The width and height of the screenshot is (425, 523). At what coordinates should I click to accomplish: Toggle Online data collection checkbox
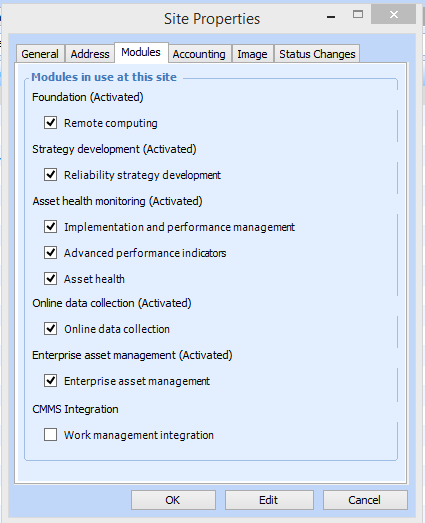point(50,329)
